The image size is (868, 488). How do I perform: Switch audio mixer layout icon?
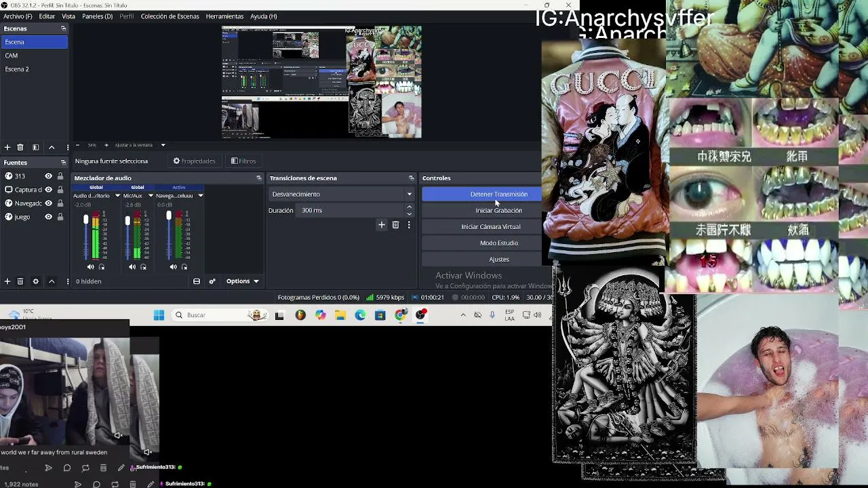(x=197, y=281)
